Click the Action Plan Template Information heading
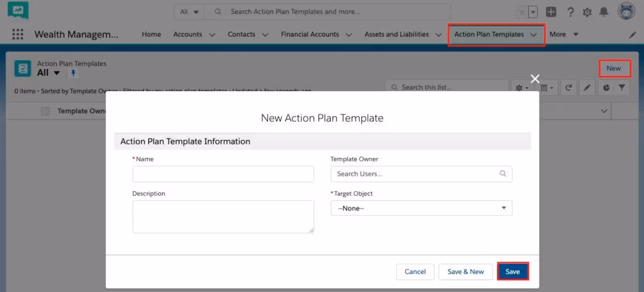 pyautogui.click(x=186, y=141)
